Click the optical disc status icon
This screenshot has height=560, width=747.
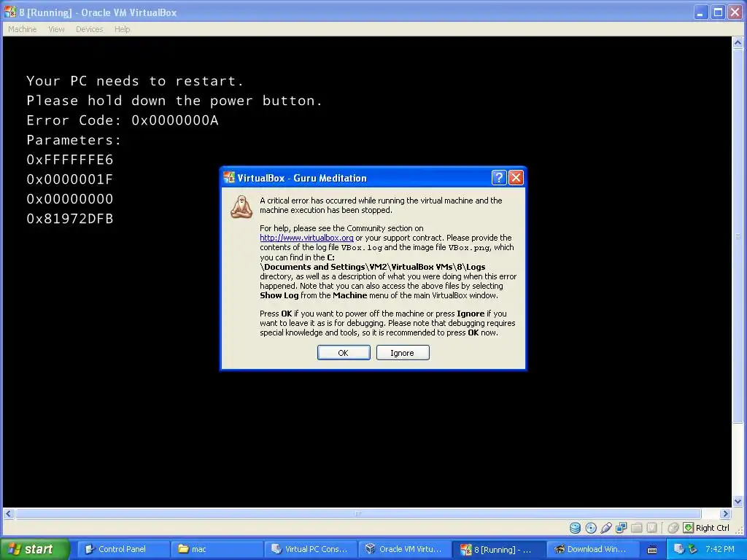591,528
